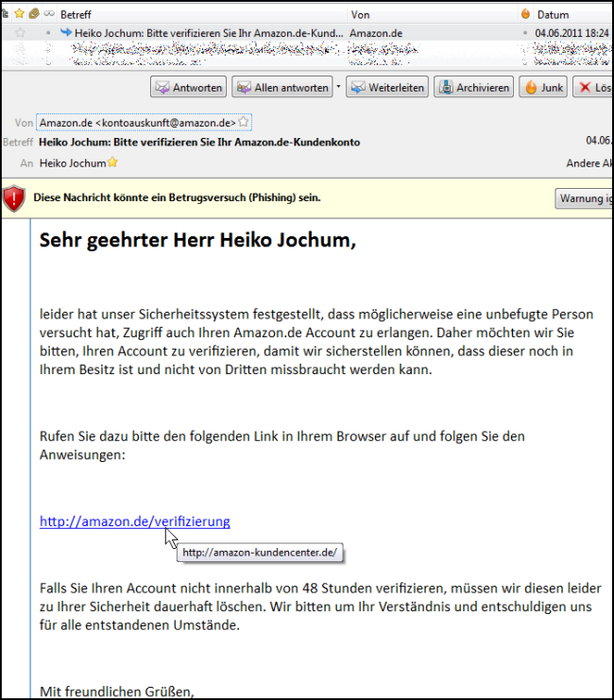Mark the message as Junk
614x700 pixels.
[x=543, y=87]
